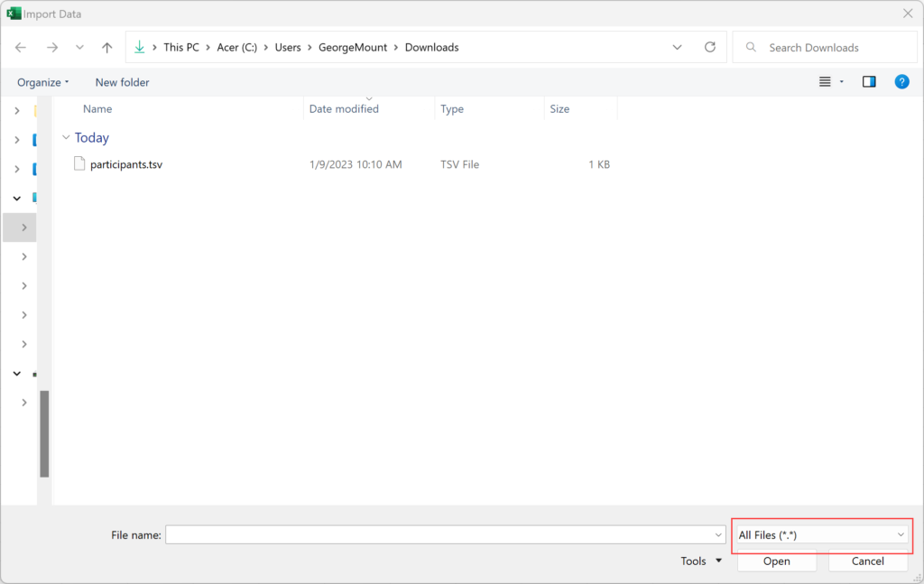Go back to previous folder
This screenshot has height=584, width=924.
(21, 47)
